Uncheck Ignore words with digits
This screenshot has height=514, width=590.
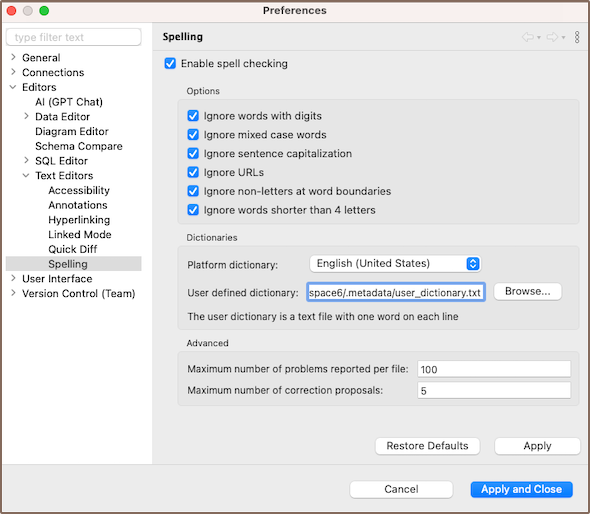click(193, 116)
